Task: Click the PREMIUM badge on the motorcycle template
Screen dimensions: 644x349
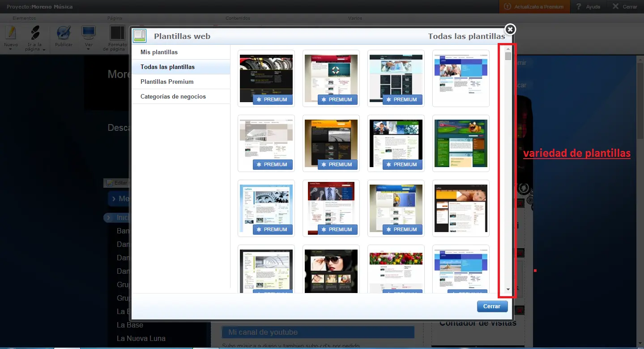Action: [x=273, y=99]
